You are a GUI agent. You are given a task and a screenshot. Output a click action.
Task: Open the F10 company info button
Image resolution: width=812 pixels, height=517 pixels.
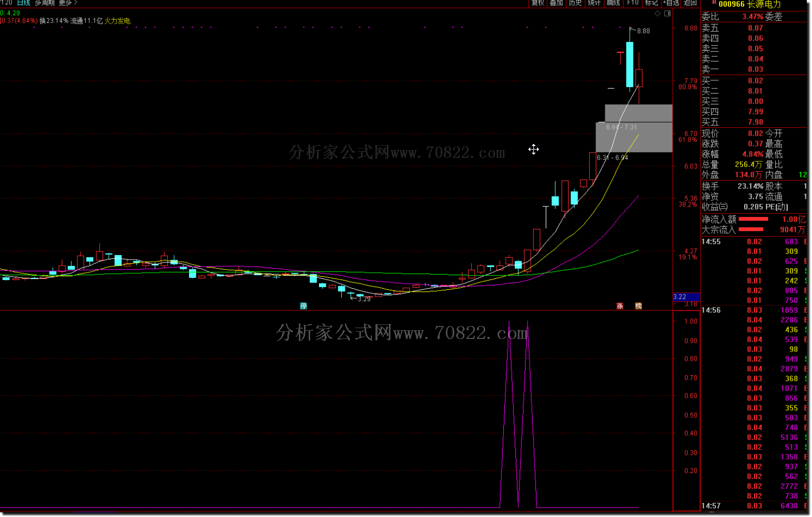tap(632, 3)
